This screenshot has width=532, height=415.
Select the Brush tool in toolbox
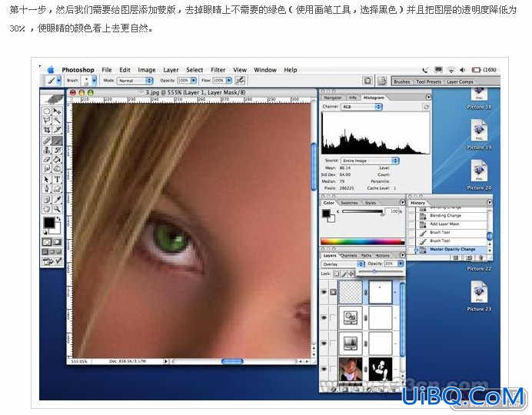(x=57, y=141)
